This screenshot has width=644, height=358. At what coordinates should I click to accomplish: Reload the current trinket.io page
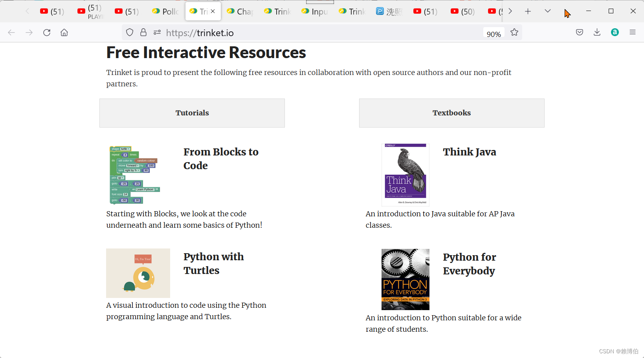tap(47, 33)
